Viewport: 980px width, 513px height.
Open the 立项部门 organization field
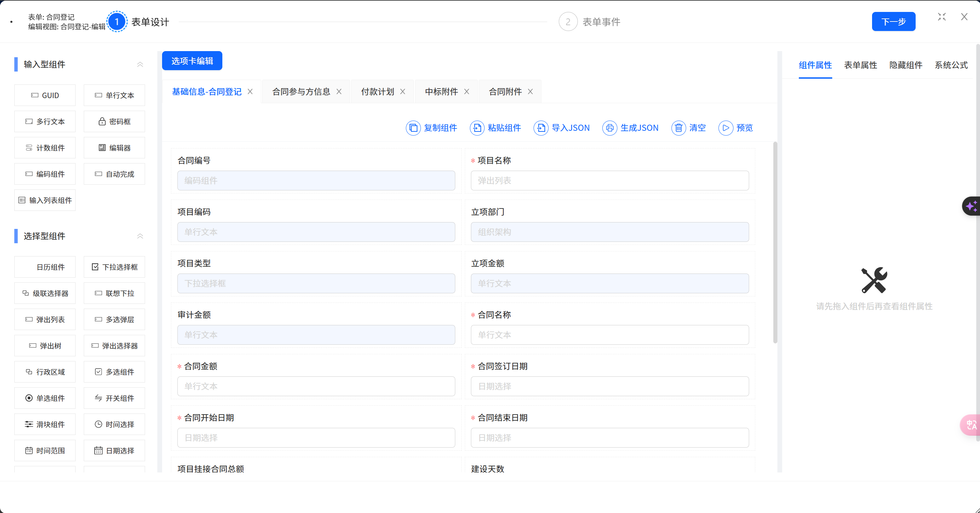click(x=610, y=232)
